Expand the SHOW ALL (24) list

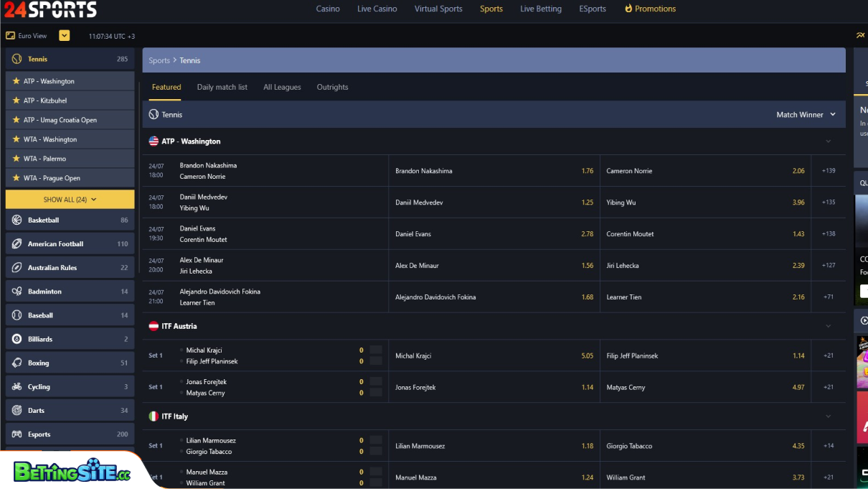tap(70, 199)
